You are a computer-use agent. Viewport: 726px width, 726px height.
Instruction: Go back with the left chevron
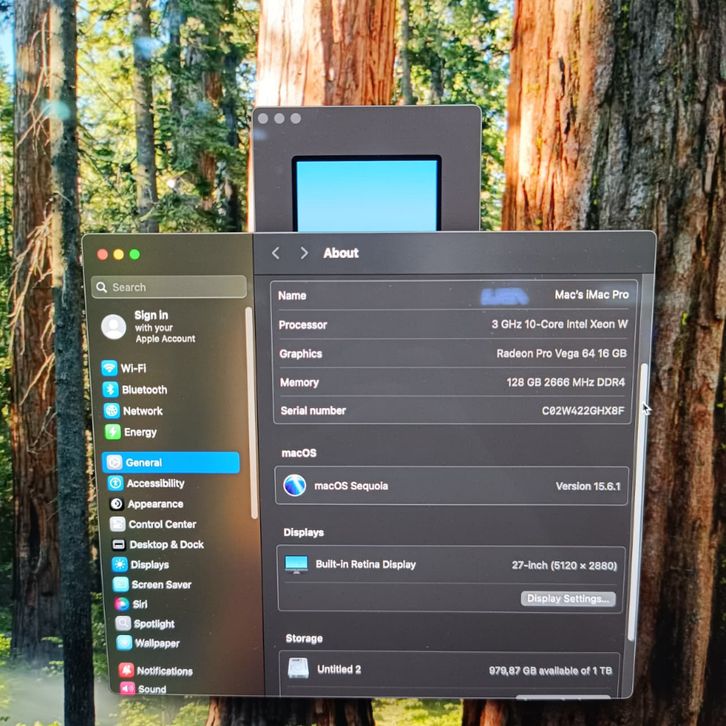(277, 253)
